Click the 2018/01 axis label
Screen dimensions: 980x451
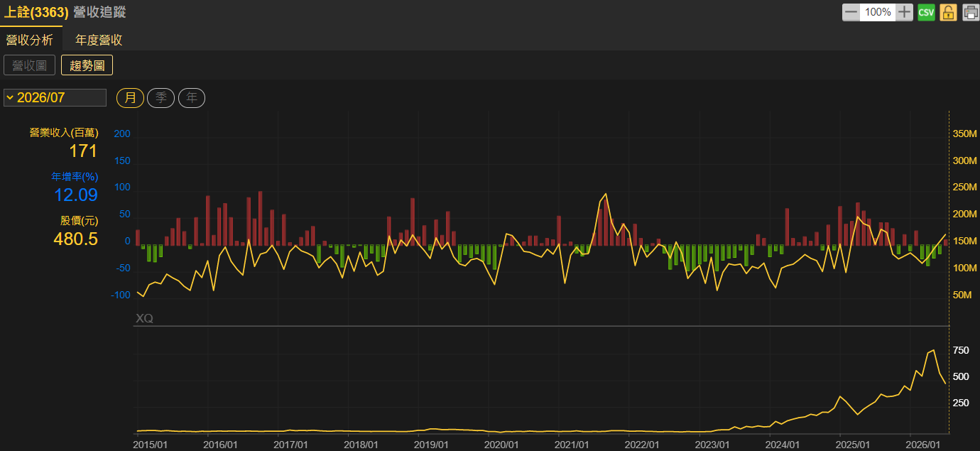click(361, 444)
